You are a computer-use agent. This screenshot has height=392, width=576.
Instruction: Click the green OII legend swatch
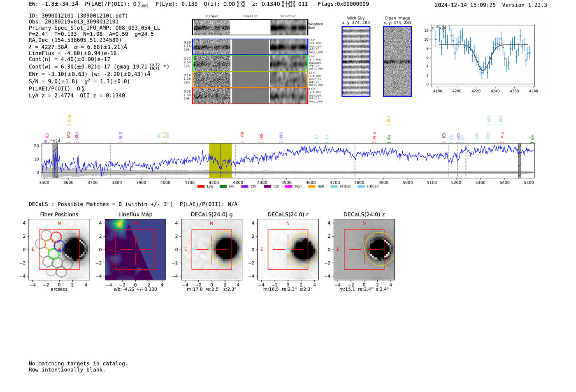pos(223,187)
